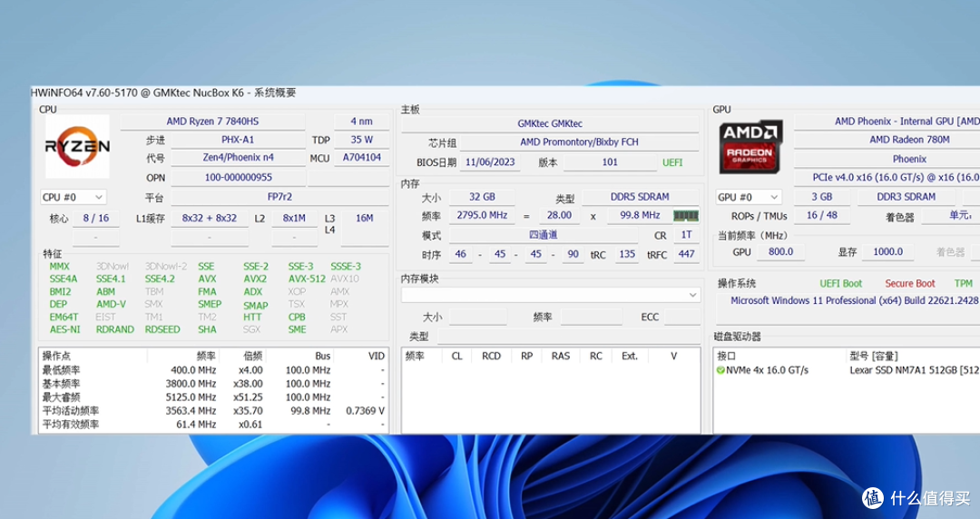Click the DDR3 SDRAM GPU memory type
Screen dimensions: 980x519
pyautogui.click(x=906, y=196)
